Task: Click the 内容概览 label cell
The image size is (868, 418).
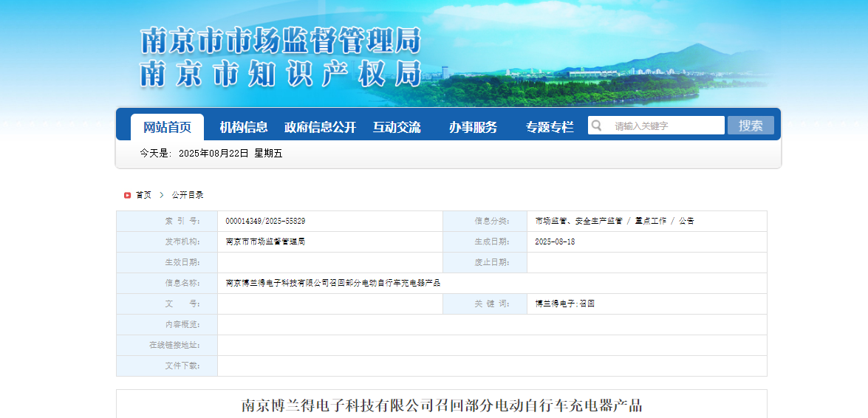Action: [167, 324]
